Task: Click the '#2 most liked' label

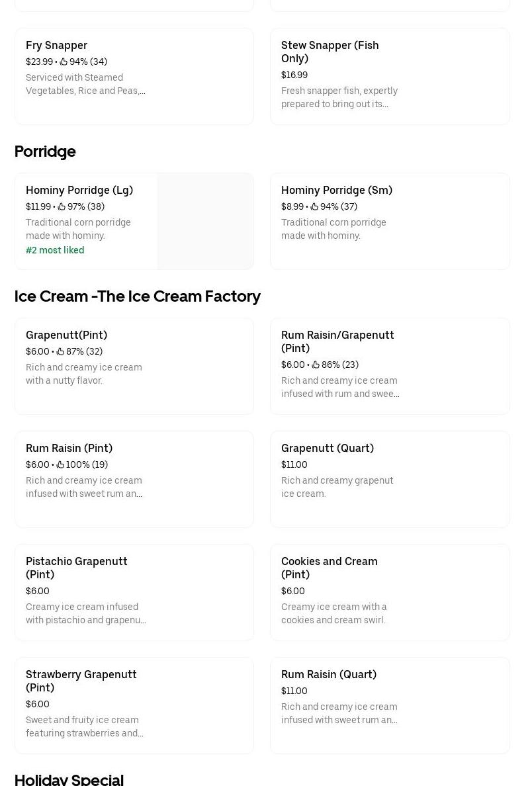Action: pos(55,250)
